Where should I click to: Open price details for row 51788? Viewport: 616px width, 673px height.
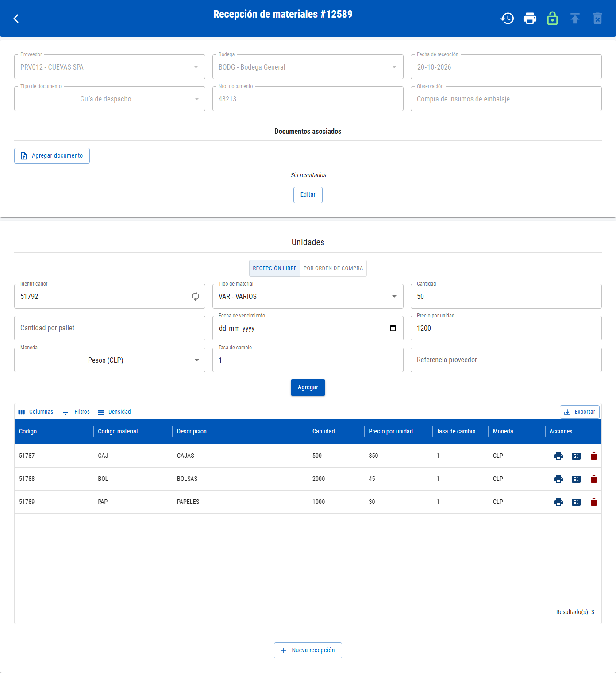click(x=576, y=479)
